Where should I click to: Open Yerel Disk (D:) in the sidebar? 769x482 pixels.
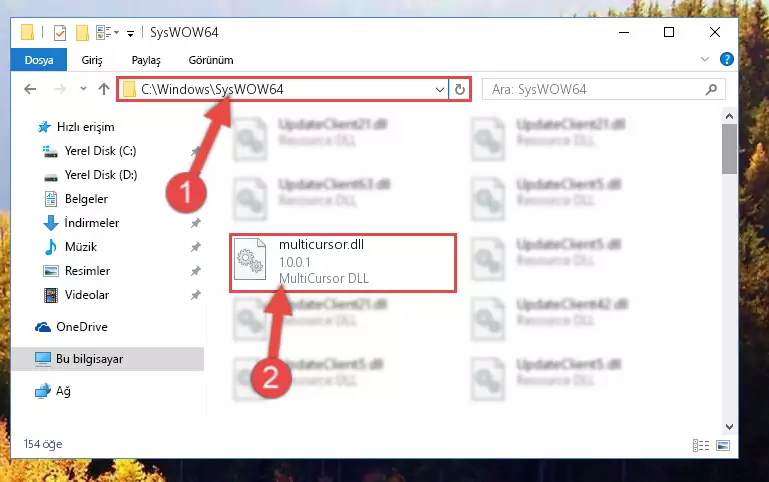101,175
